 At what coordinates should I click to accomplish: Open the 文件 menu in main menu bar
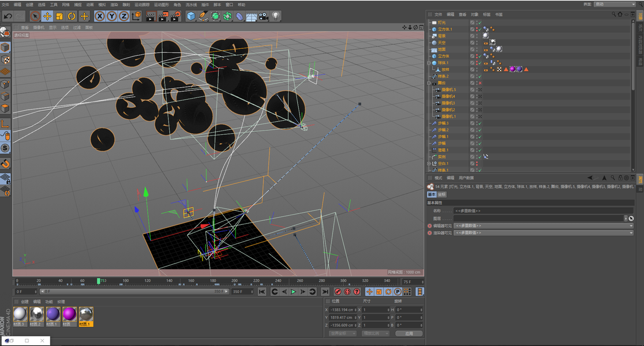[5, 5]
